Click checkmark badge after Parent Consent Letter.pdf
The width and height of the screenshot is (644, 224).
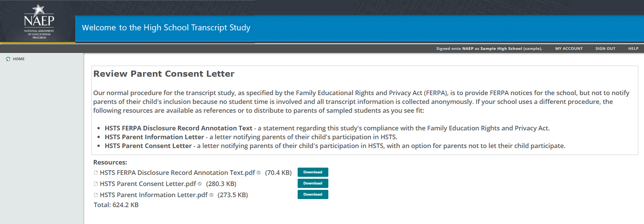199,184
